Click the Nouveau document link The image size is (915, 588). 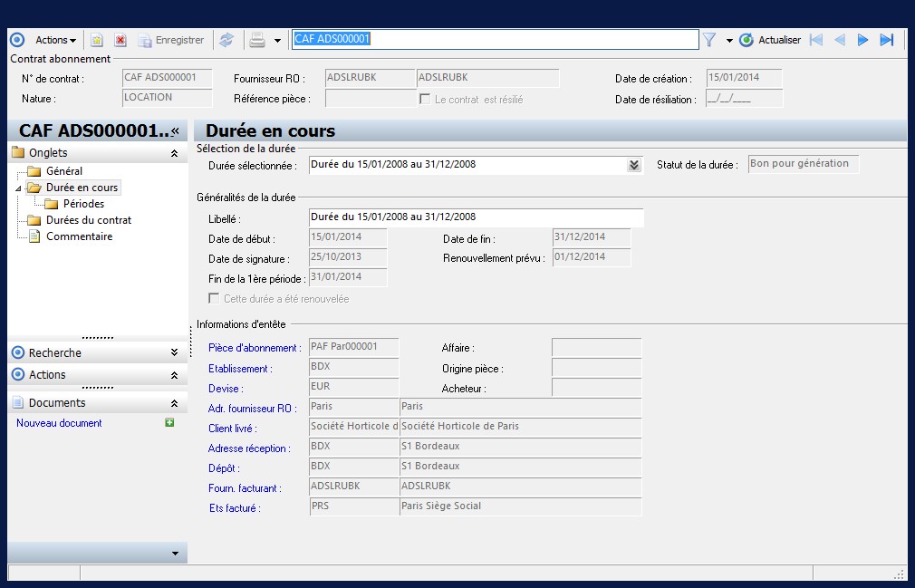coord(59,423)
